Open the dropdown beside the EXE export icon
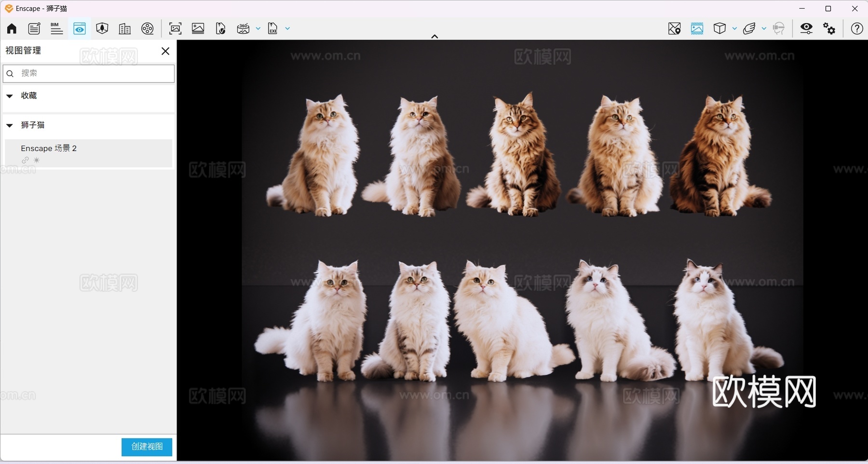This screenshot has height=464, width=868. (287, 28)
